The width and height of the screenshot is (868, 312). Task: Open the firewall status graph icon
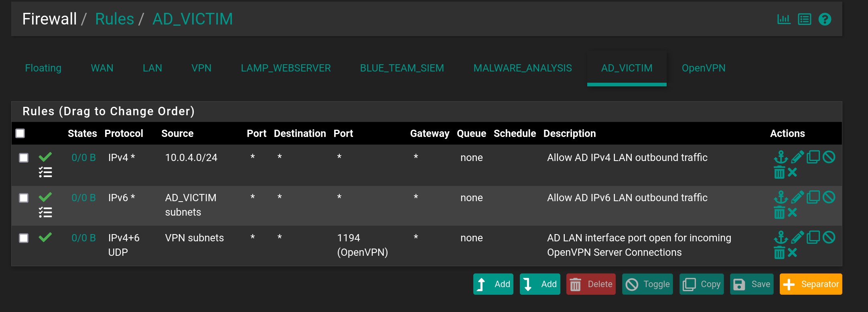click(x=783, y=19)
